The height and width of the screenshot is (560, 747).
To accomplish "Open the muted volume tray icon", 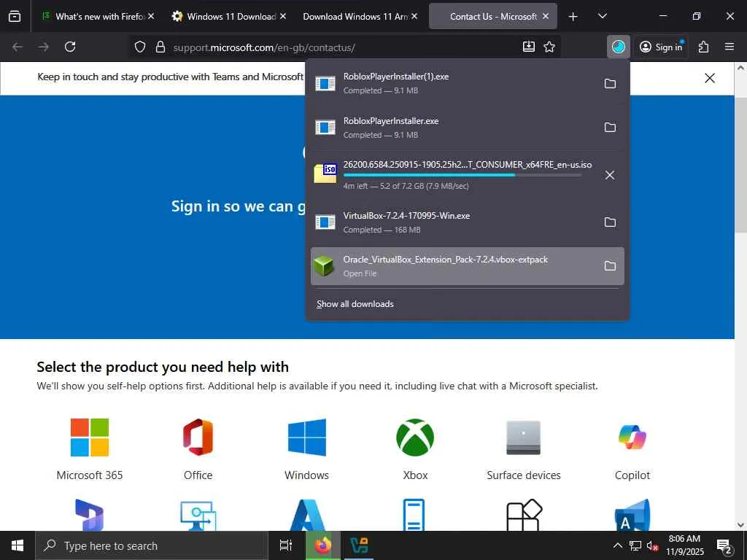I will point(652,545).
